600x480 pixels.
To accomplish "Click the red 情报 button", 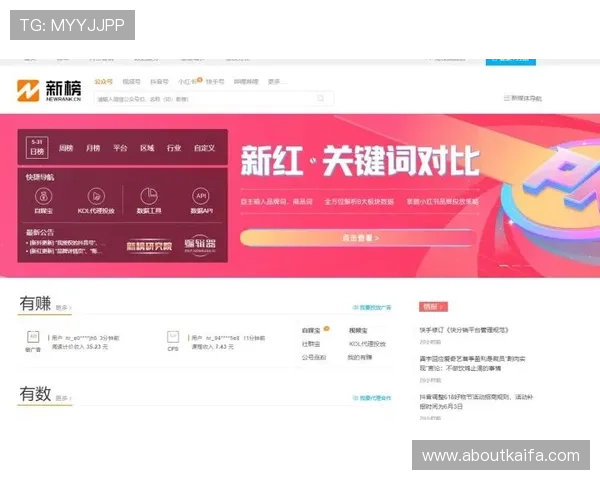I will point(433,307).
